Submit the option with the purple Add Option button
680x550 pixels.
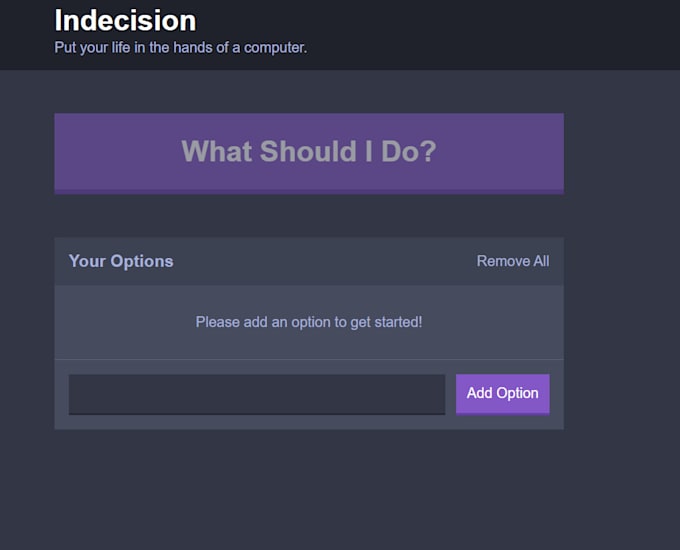[x=502, y=393]
